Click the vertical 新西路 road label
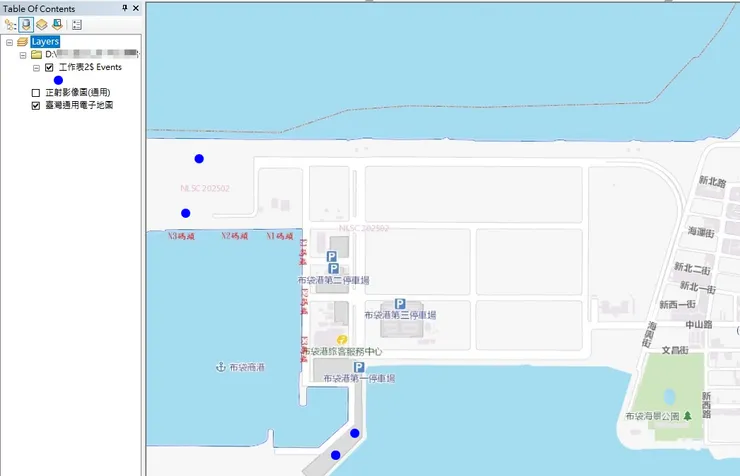740x476 pixels. [x=706, y=405]
